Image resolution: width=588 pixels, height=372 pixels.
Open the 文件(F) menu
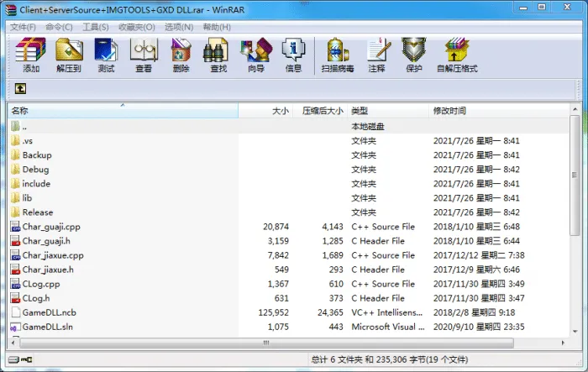(x=23, y=27)
